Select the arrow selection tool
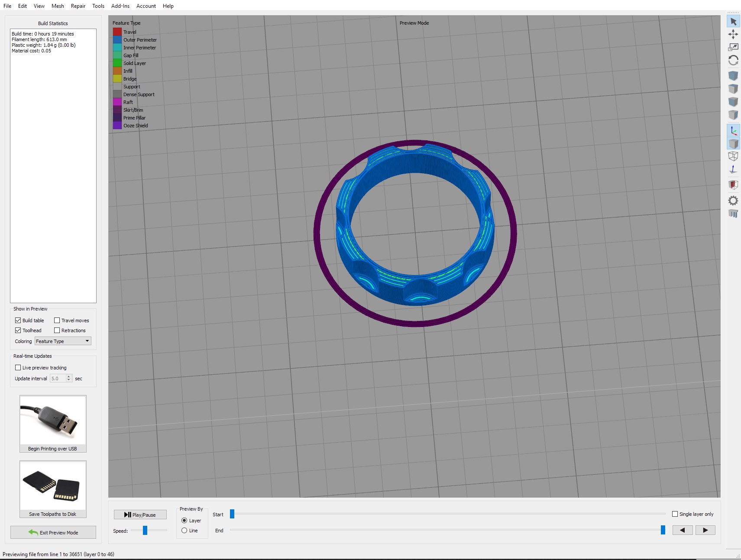Viewport: 741px width, 560px height. pyautogui.click(x=733, y=21)
